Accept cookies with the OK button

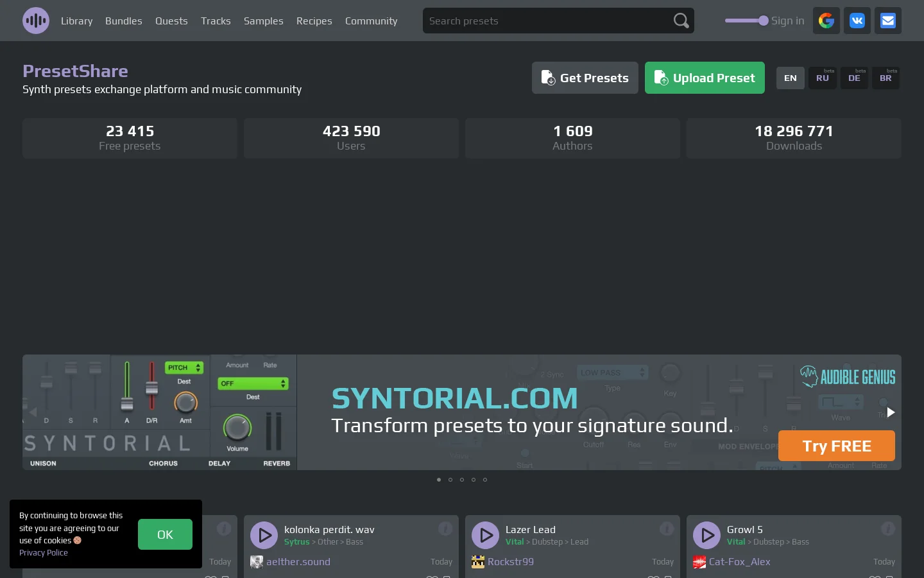click(165, 534)
